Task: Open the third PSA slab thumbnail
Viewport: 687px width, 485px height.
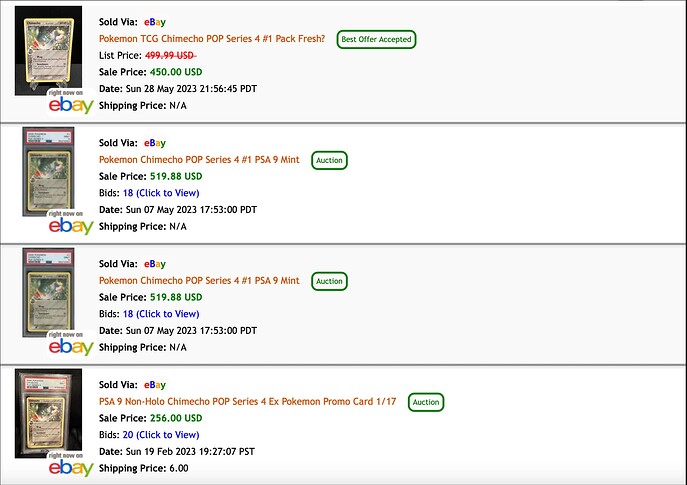Action: [x=48, y=292]
